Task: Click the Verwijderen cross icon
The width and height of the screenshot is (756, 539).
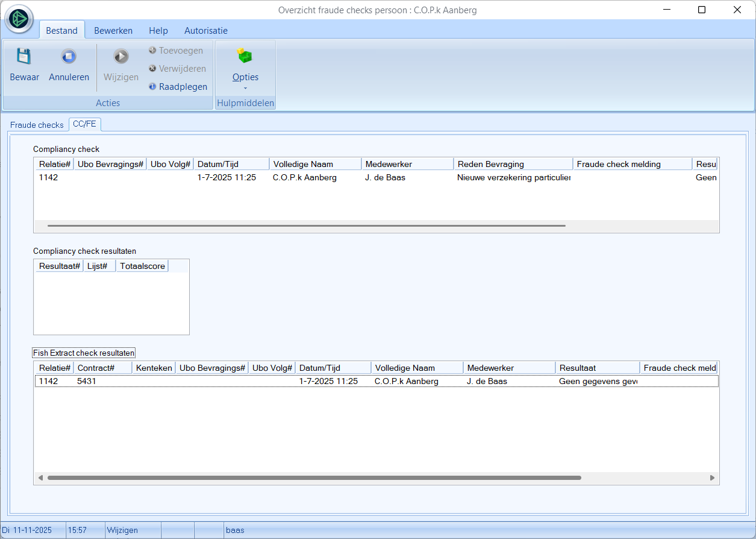Action: pyautogui.click(x=153, y=69)
